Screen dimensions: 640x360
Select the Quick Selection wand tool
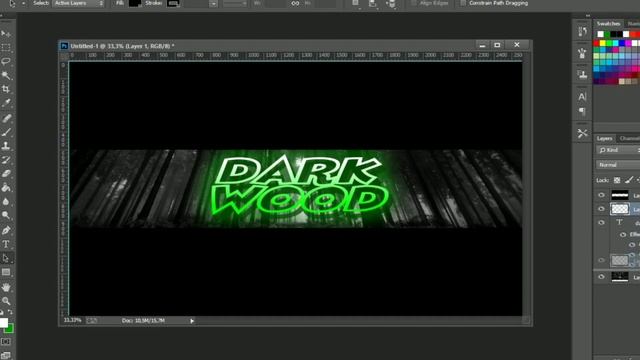tap(6, 75)
